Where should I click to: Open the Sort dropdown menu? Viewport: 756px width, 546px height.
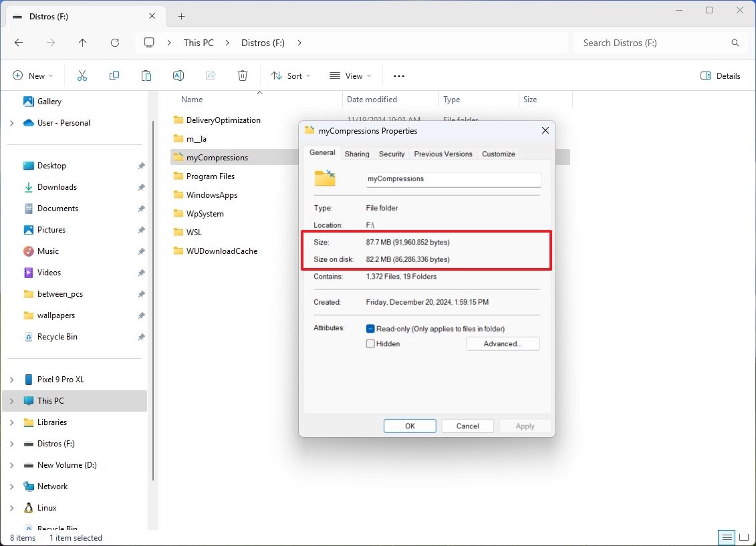pos(290,76)
